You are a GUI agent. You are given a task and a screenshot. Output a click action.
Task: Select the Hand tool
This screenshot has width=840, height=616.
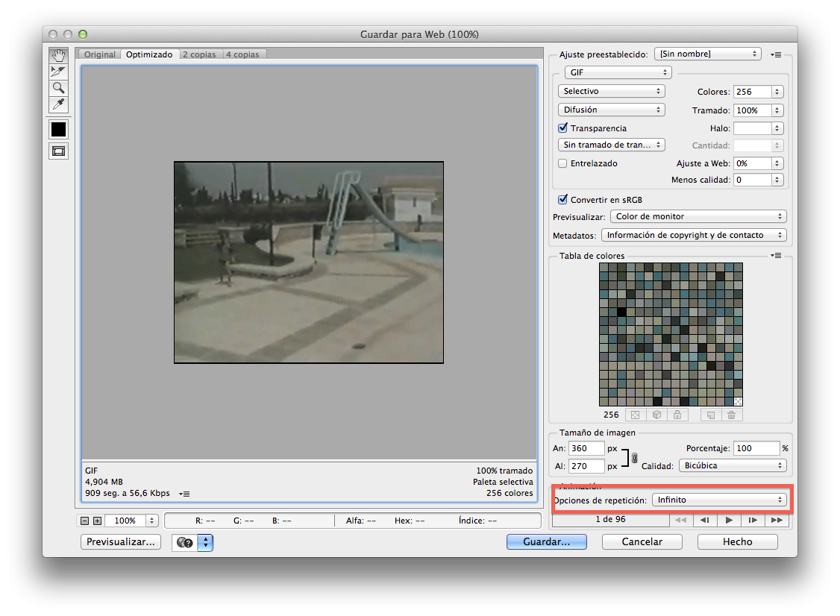[58, 56]
